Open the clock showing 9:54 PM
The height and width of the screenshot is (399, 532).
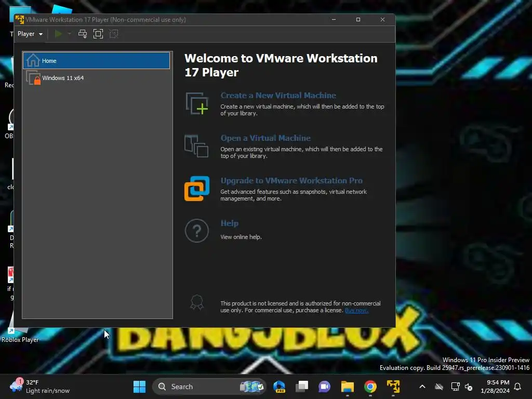coord(495,387)
